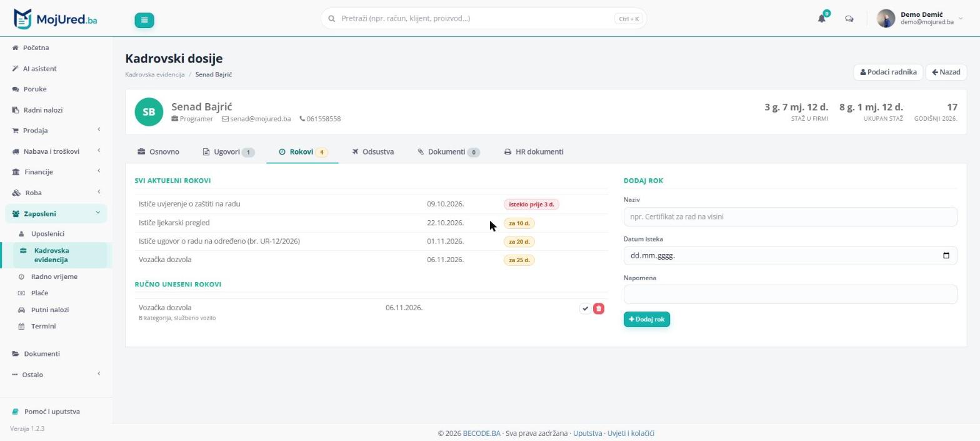
Task: Collapse the Zaposleni menu section
Action: (56, 213)
